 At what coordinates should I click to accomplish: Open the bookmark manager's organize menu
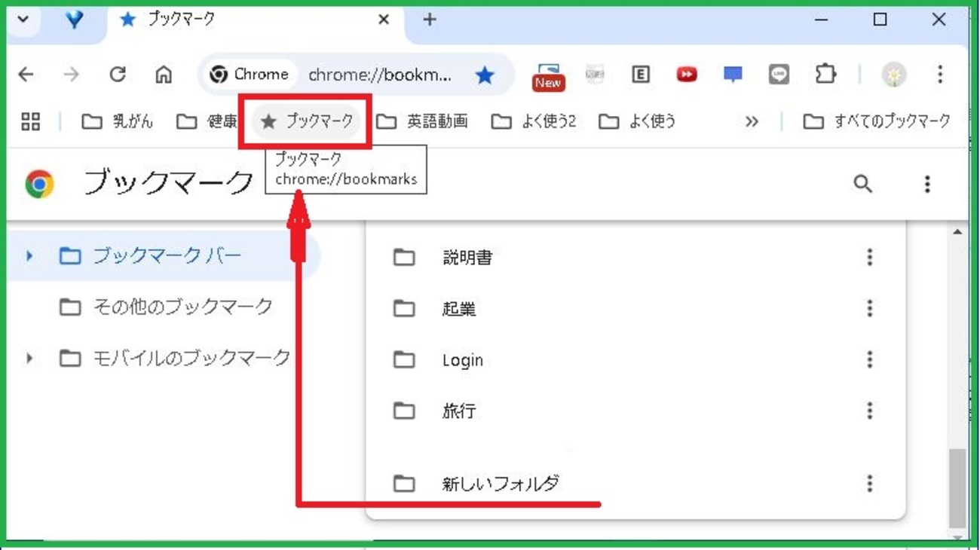pos(927,183)
